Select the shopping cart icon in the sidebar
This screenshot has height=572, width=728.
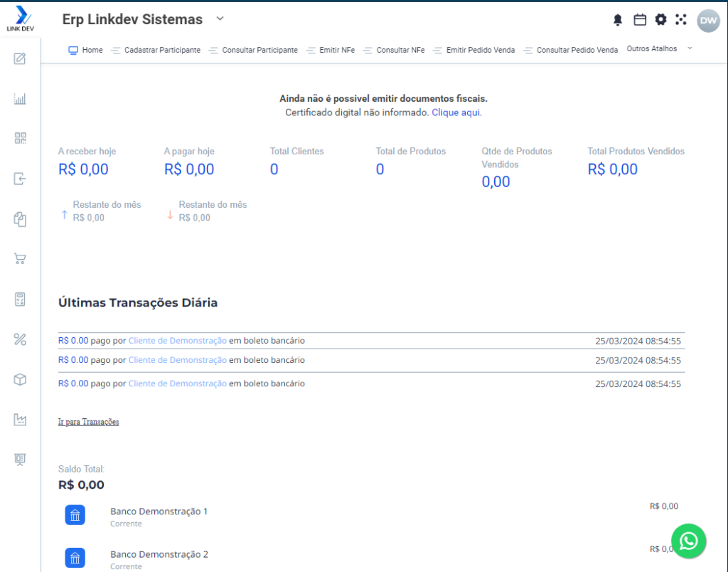20,259
